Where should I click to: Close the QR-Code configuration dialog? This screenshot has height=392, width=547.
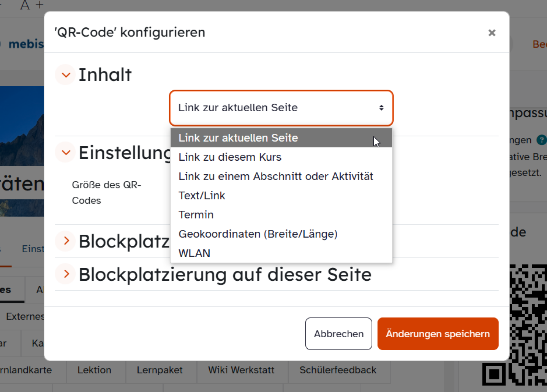coord(492,33)
